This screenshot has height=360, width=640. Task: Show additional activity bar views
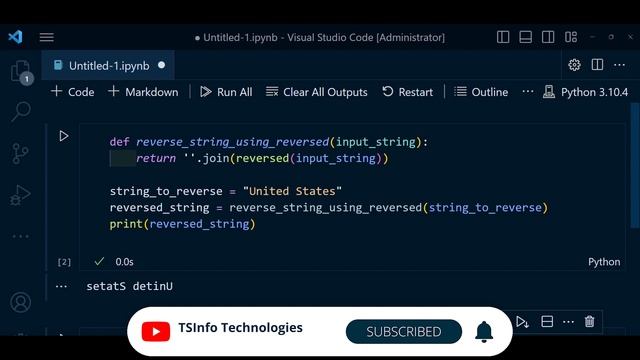[x=20, y=236]
